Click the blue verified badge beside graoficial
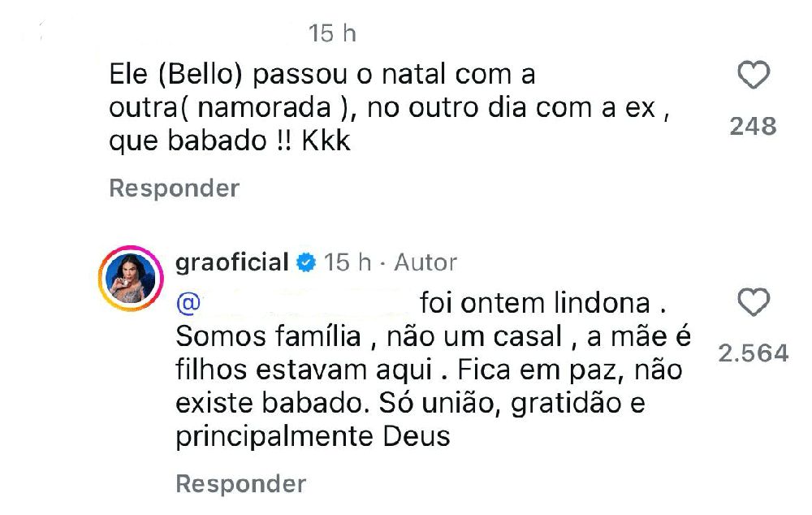The height and width of the screenshot is (515, 812). point(305,263)
